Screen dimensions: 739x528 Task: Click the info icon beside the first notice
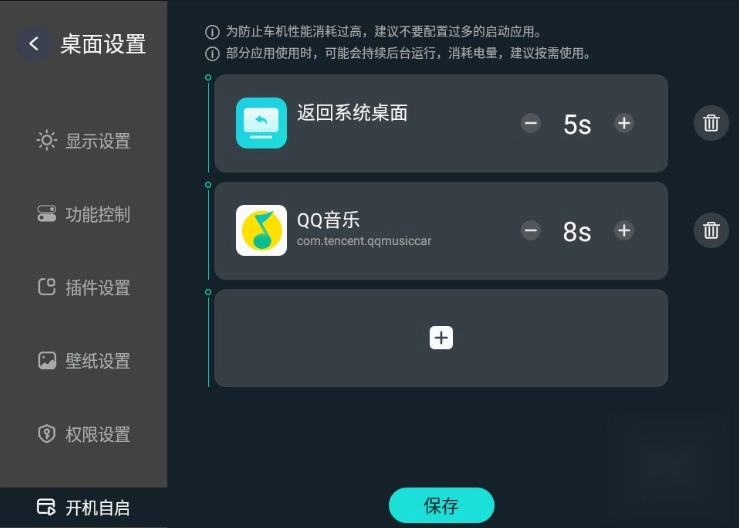point(212,32)
